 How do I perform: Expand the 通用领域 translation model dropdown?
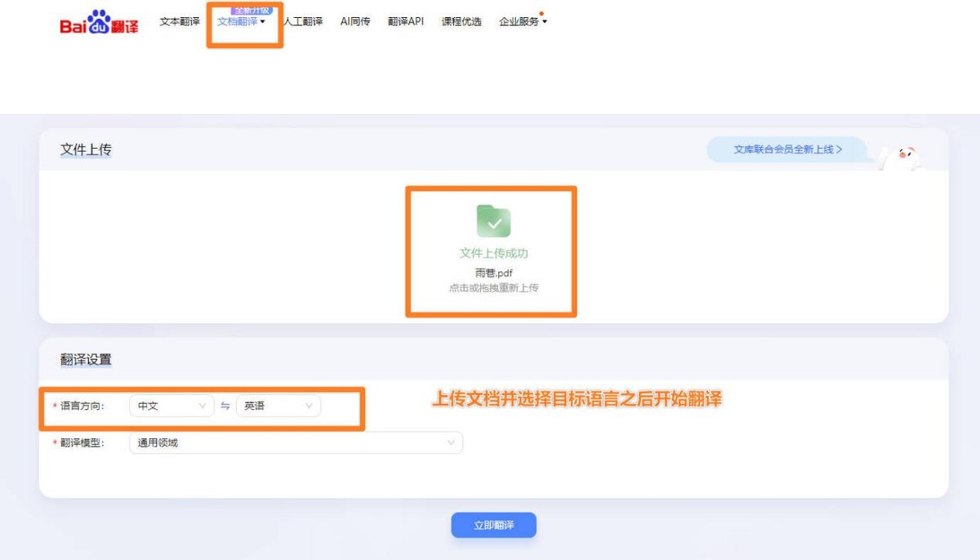point(296,442)
